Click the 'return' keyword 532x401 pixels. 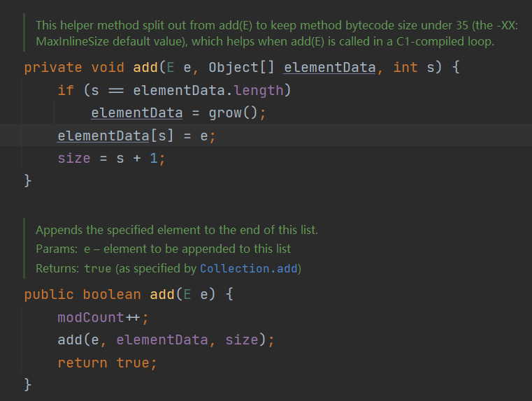click(82, 363)
